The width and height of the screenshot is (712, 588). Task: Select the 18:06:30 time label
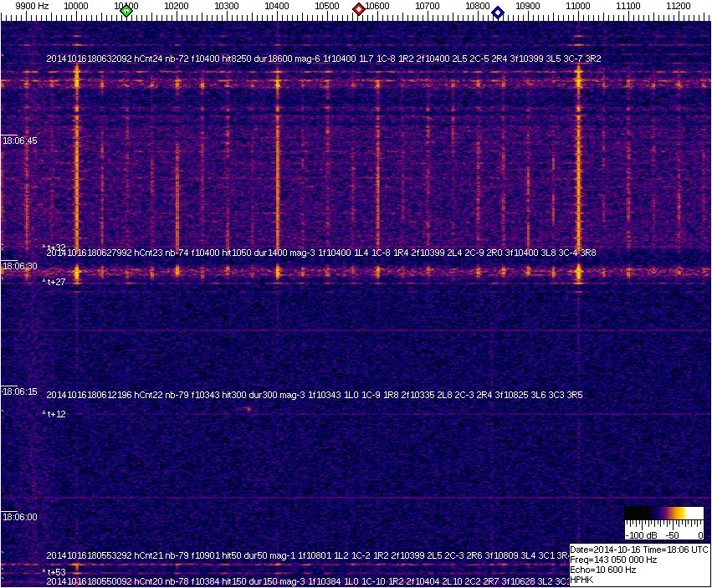(20, 266)
